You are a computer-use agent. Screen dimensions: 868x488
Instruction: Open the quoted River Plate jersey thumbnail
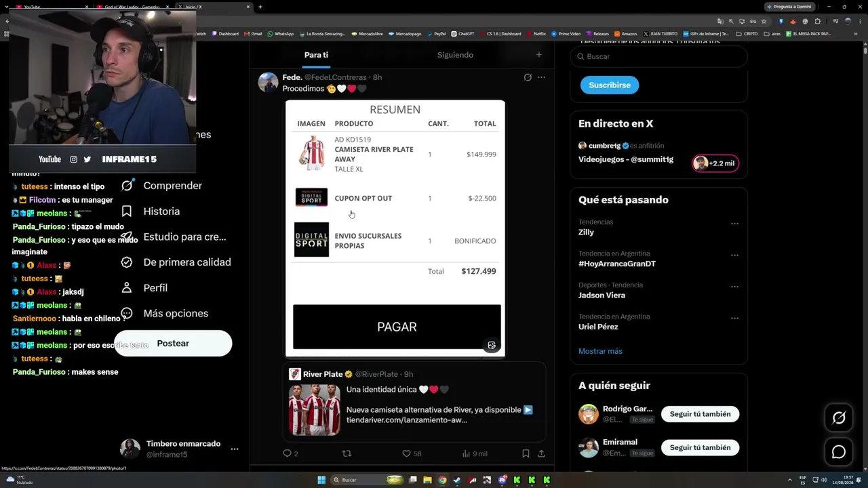coord(315,410)
